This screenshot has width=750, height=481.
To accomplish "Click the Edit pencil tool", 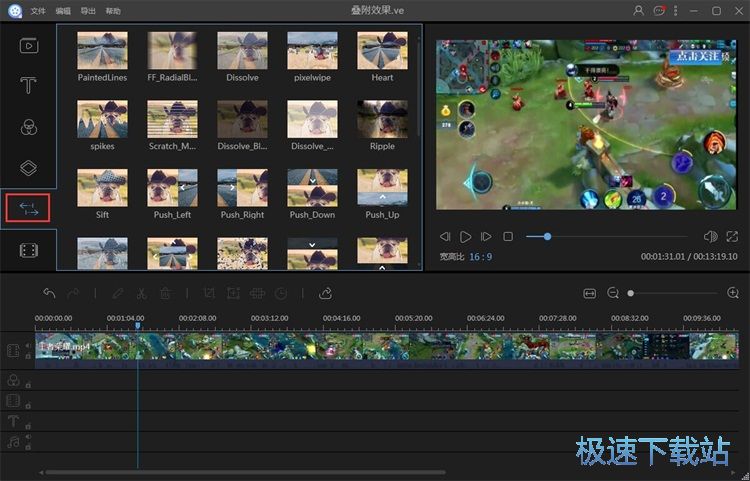I will [x=118, y=293].
